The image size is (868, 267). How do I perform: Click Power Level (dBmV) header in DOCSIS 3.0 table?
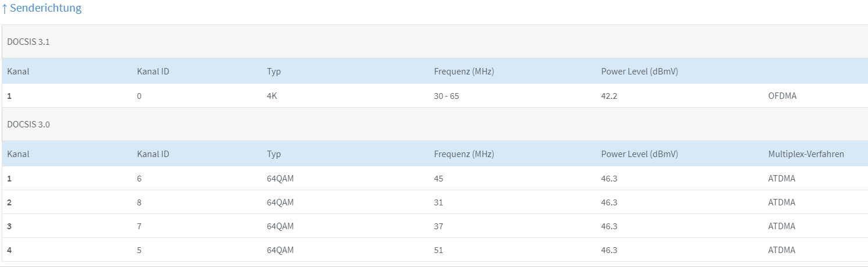(640, 154)
